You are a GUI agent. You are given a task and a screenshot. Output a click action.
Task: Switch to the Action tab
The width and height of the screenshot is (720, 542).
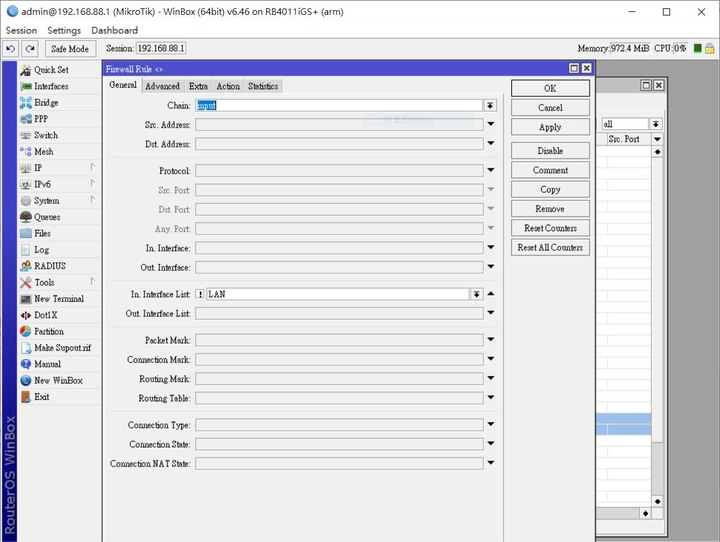coord(228,86)
